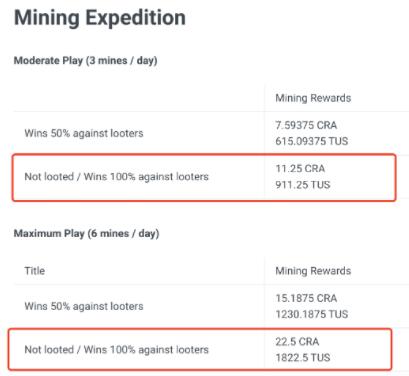Click the Mining Rewards header in Maximum table
Image resolution: width=409 pixels, height=376 pixels.
pos(313,271)
